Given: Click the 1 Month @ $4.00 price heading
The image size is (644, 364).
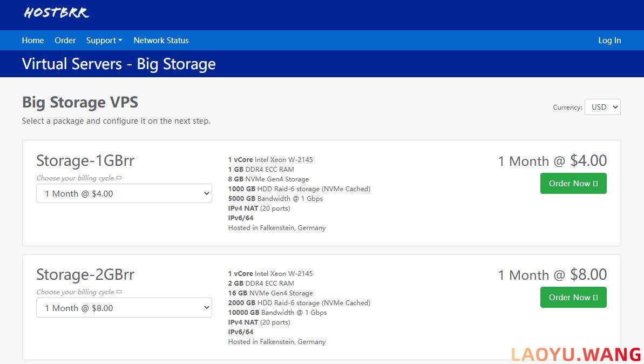Looking at the screenshot, I should click(552, 160).
